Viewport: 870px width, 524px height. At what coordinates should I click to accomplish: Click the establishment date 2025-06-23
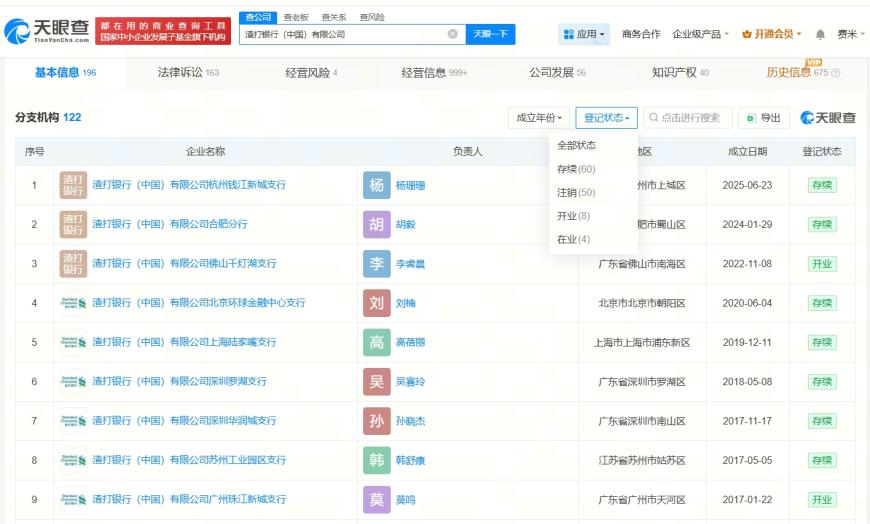tap(747, 185)
